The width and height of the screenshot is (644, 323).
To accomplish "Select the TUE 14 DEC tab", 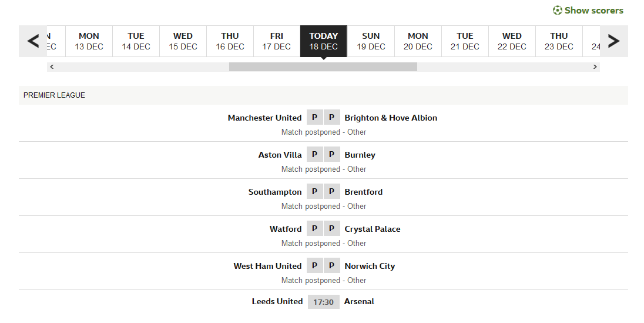I will 136,41.
